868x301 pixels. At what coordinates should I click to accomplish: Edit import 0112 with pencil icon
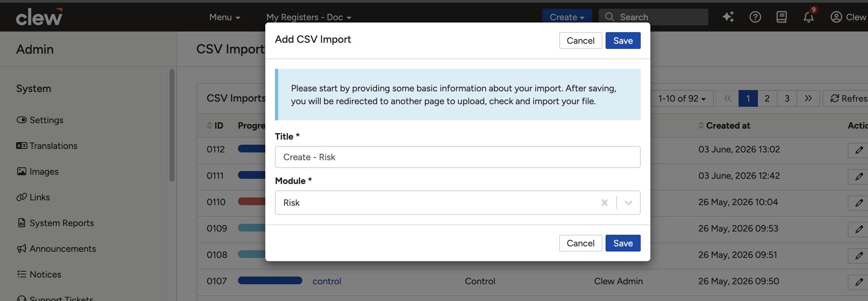pos(859,150)
